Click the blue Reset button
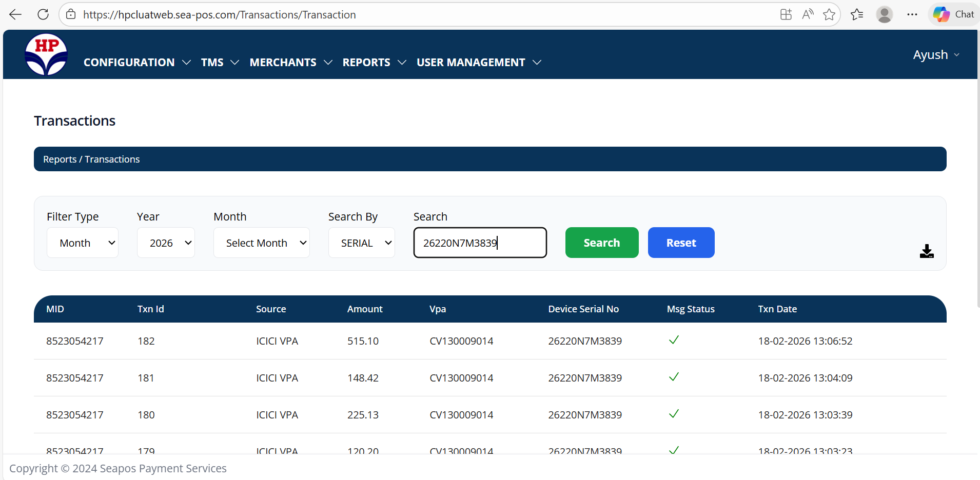The height and width of the screenshot is (480, 980). pos(681,243)
